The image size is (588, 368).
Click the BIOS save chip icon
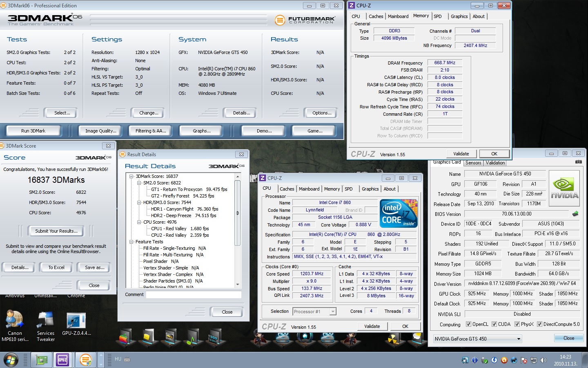pyautogui.click(x=575, y=214)
